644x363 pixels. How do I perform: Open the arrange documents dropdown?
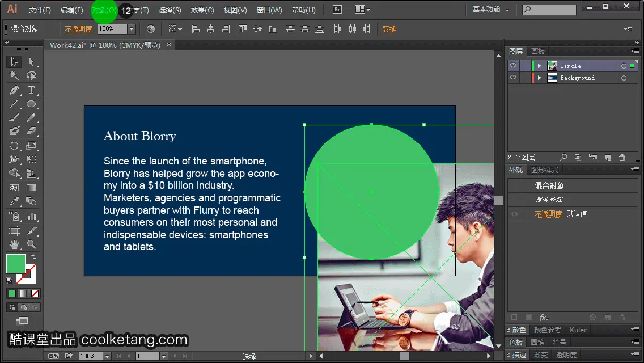click(362, 10)
